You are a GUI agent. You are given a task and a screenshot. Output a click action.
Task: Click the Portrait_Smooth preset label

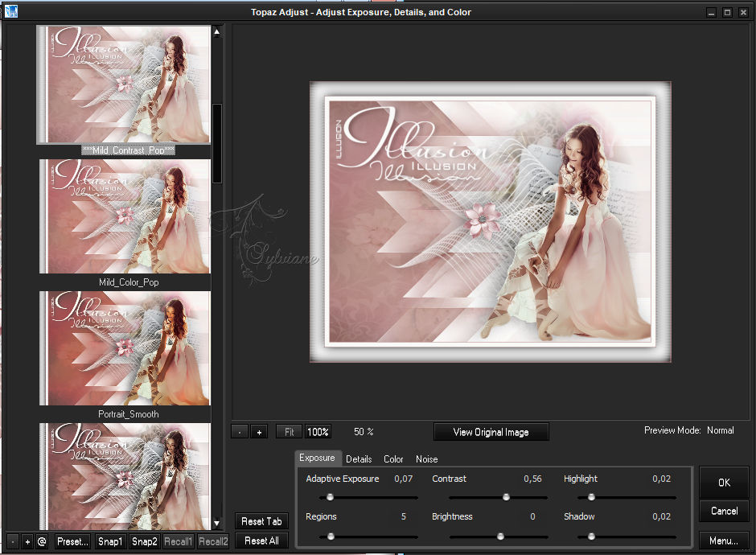click(128, 414)
